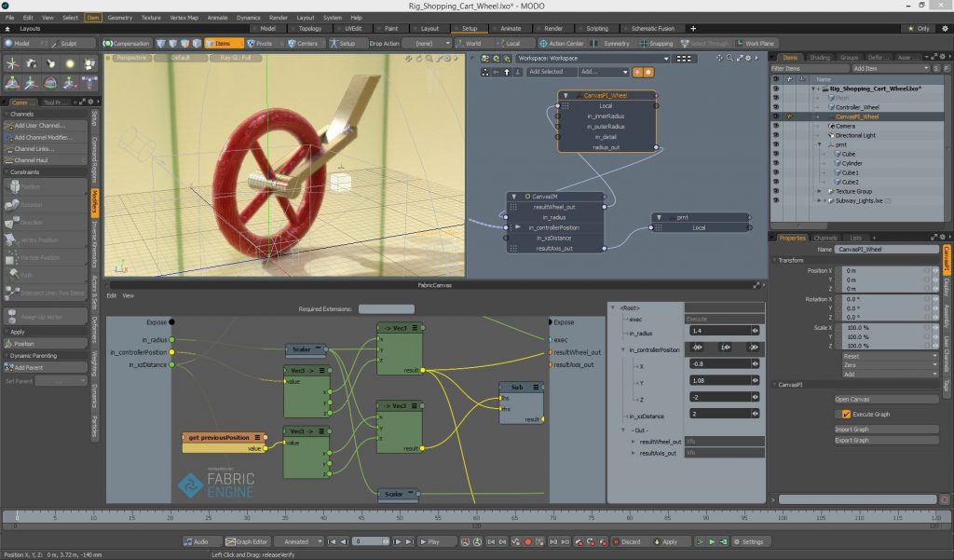
Task: Toggle Symmetry option
Action: click(611, 43)
